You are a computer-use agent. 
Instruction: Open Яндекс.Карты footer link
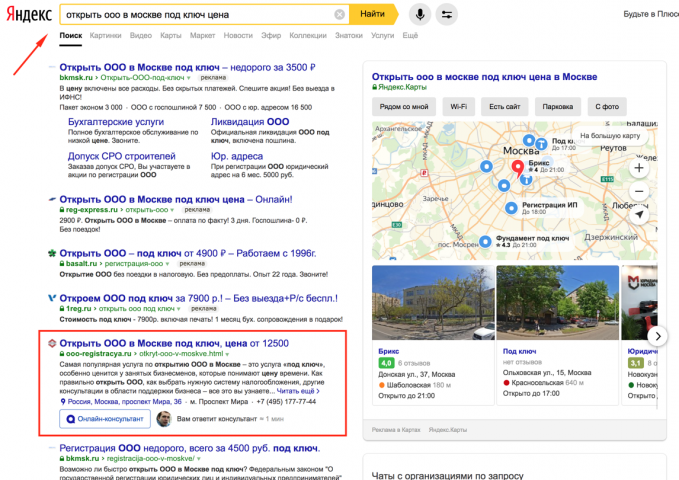click(448, 430)
